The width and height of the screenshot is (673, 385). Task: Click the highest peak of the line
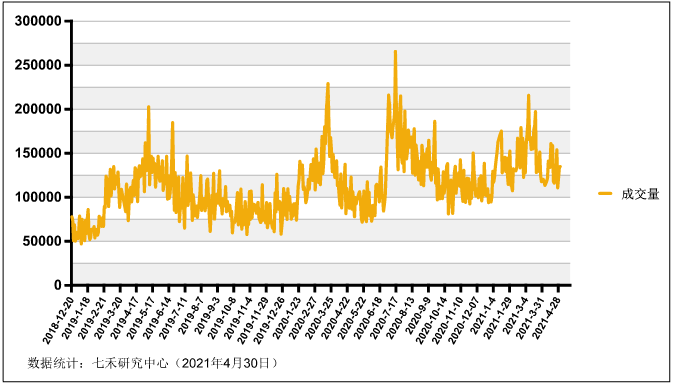pyautogui.click(x=395, y=52)
